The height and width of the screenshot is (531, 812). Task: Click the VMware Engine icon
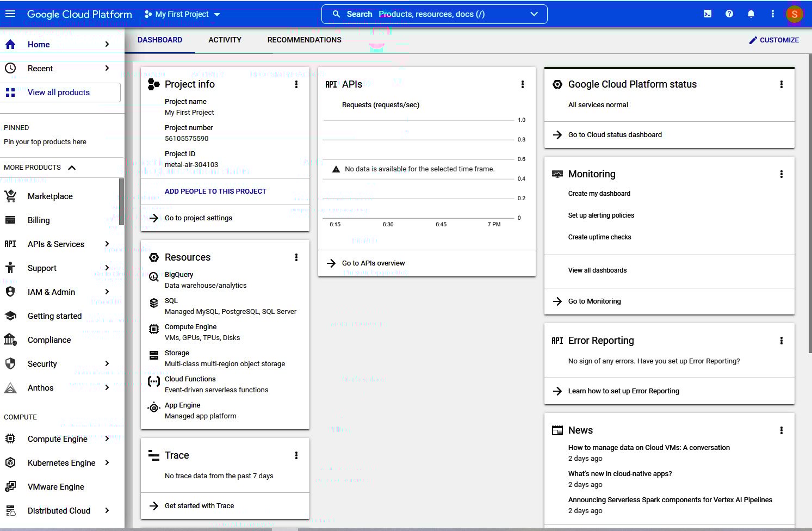(x=10, y=487)
